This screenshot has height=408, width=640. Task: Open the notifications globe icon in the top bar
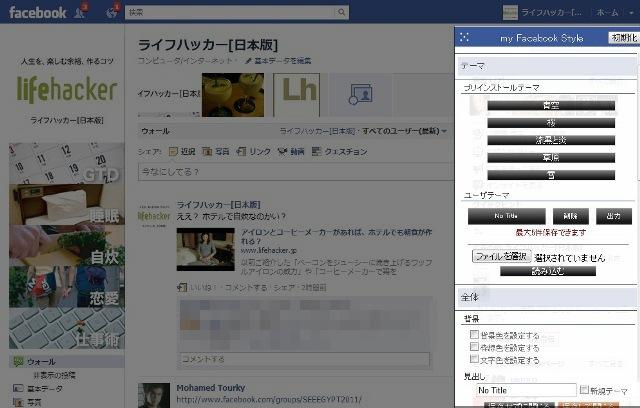pos(111,12)
